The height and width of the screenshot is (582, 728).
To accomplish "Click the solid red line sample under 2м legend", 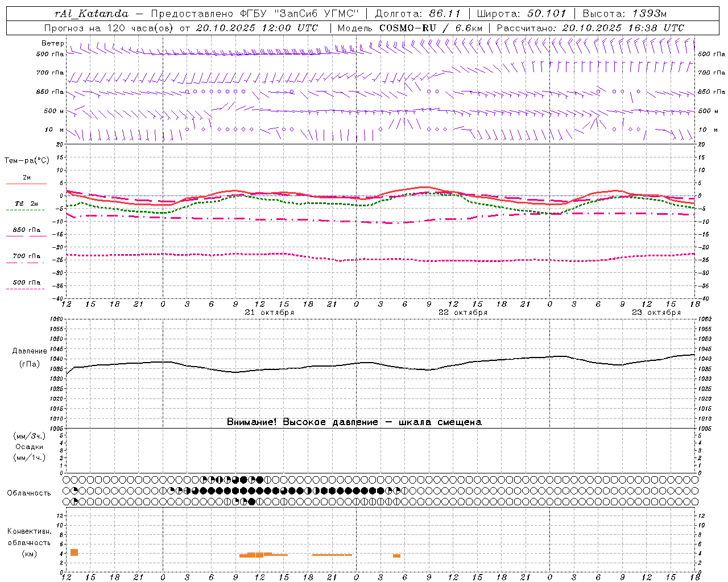I will click(26, 184).
